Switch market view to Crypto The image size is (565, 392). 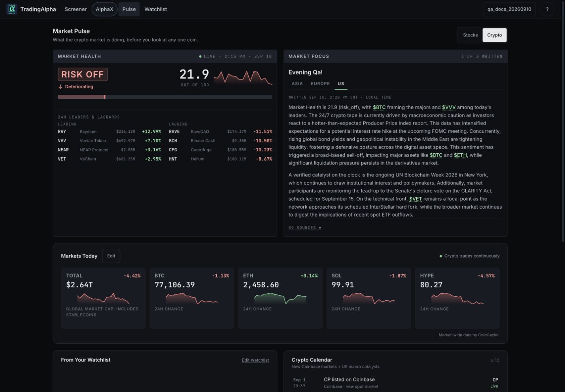coord(494,35)
